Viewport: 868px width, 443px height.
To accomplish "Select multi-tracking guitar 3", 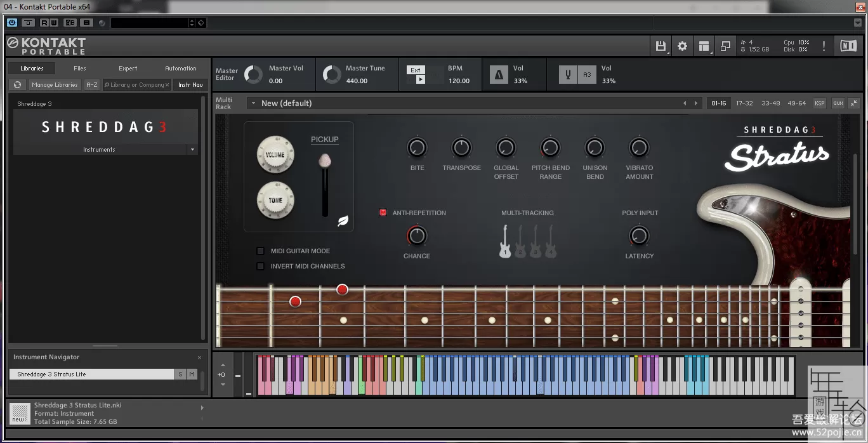I will tap(536, 241).
